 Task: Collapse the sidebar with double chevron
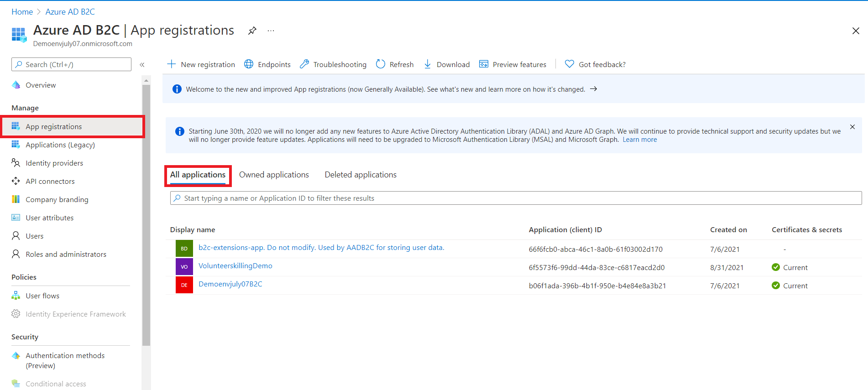tap(142, 65)
